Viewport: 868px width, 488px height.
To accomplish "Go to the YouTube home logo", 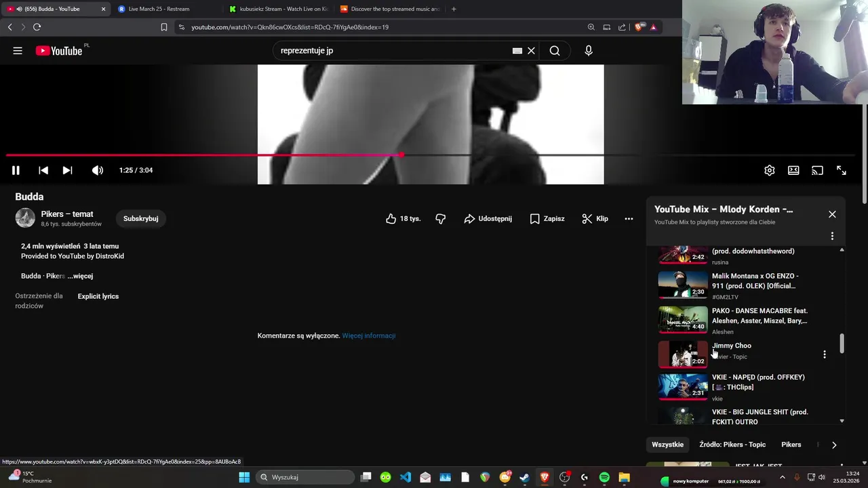I will click(x=59, y=51).
